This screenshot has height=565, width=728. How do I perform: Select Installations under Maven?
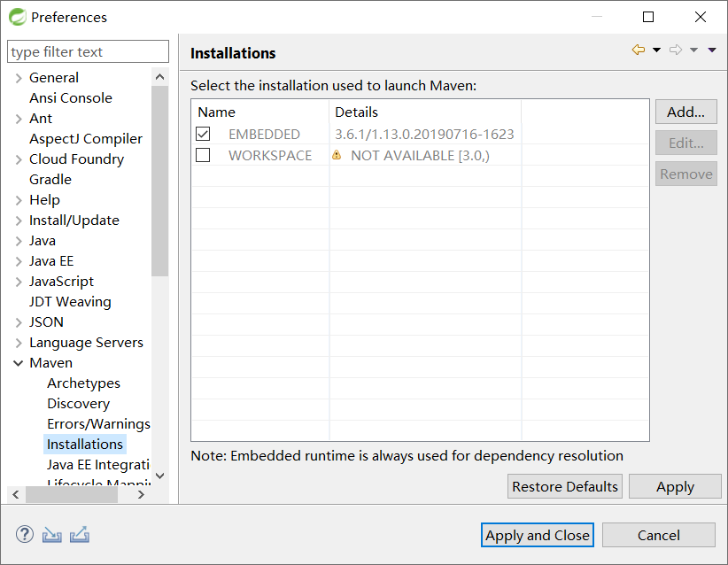click(84, 445)
